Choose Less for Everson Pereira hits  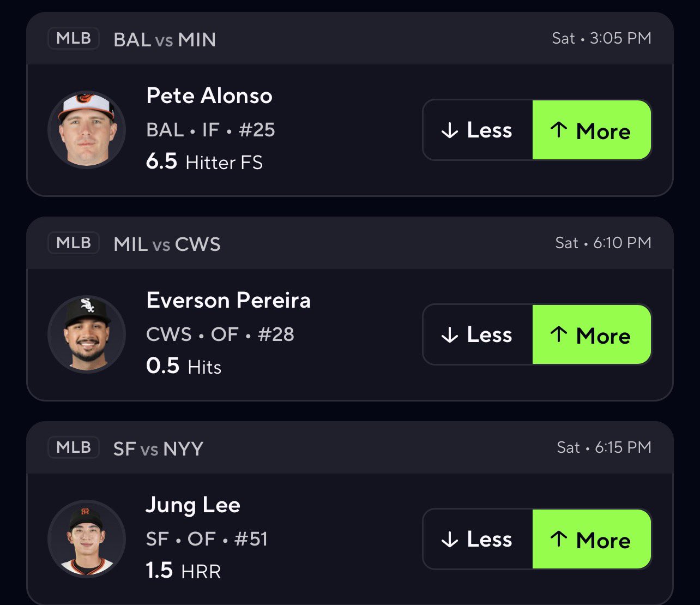click(478, 335)
